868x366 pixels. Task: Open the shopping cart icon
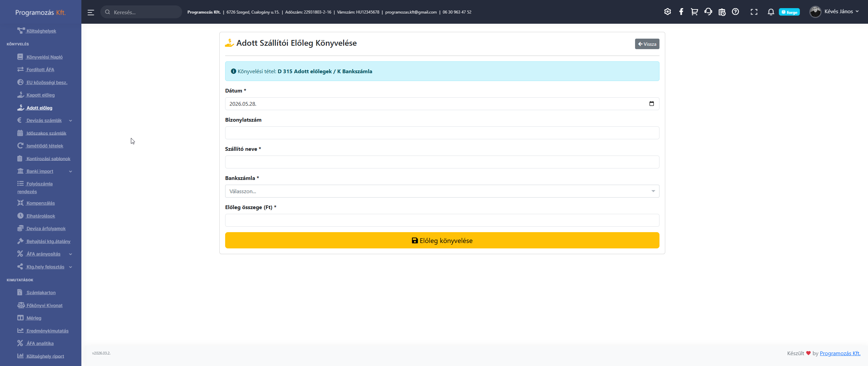click(694, 12)
